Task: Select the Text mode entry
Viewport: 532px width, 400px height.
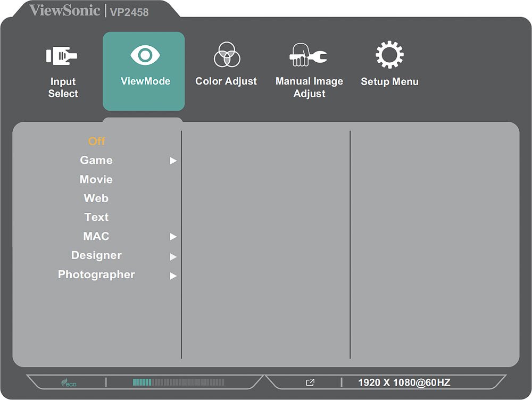Action: coord(96,218)
